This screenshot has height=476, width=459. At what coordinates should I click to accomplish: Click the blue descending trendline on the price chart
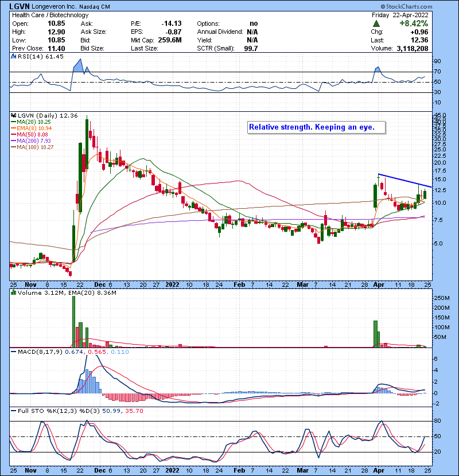click(405, 181)
